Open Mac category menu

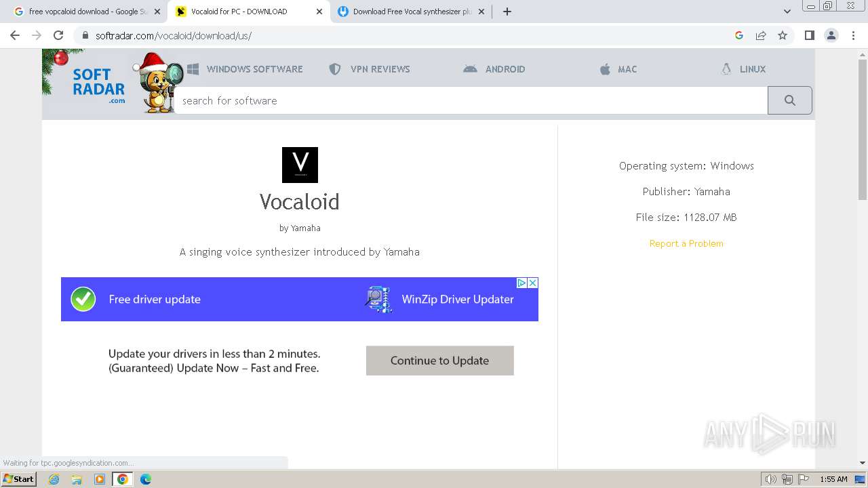click(x=618, y=69)
